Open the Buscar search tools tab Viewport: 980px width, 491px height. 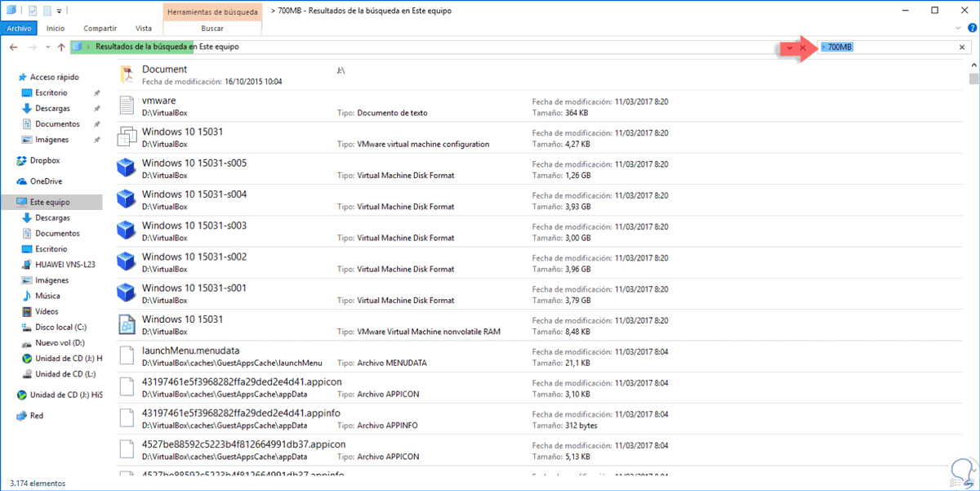[x=212, y=28]
